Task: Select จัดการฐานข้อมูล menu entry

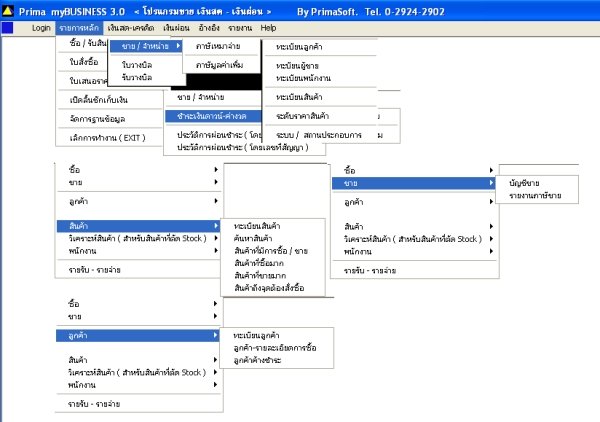Action: tap(97, 119)
